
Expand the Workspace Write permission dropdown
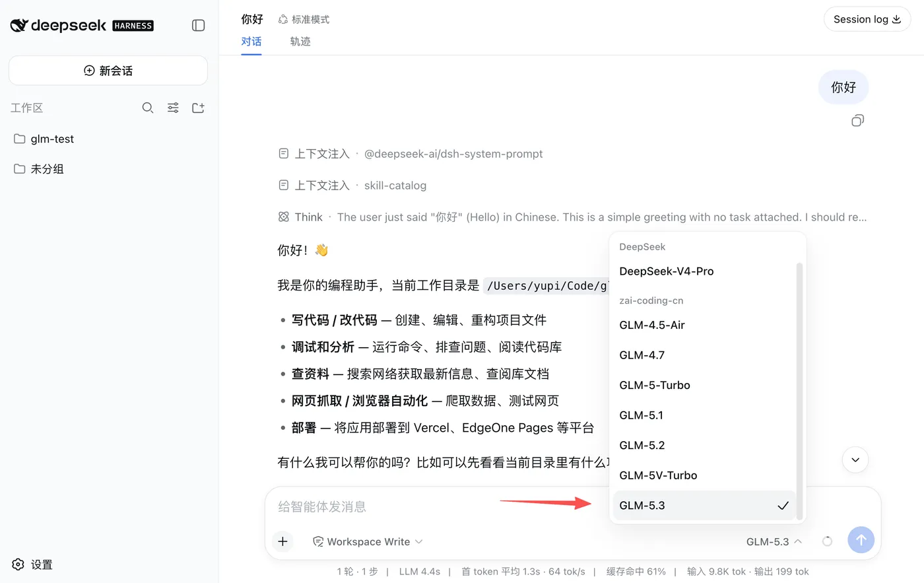368,541
